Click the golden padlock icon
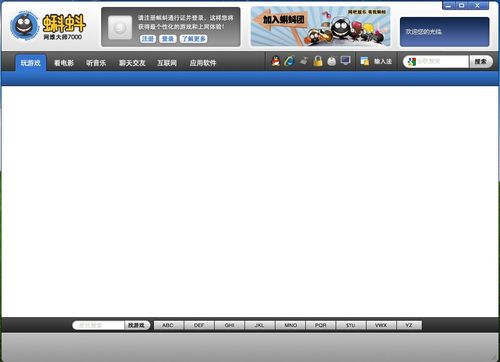 (x=318, y=61)
